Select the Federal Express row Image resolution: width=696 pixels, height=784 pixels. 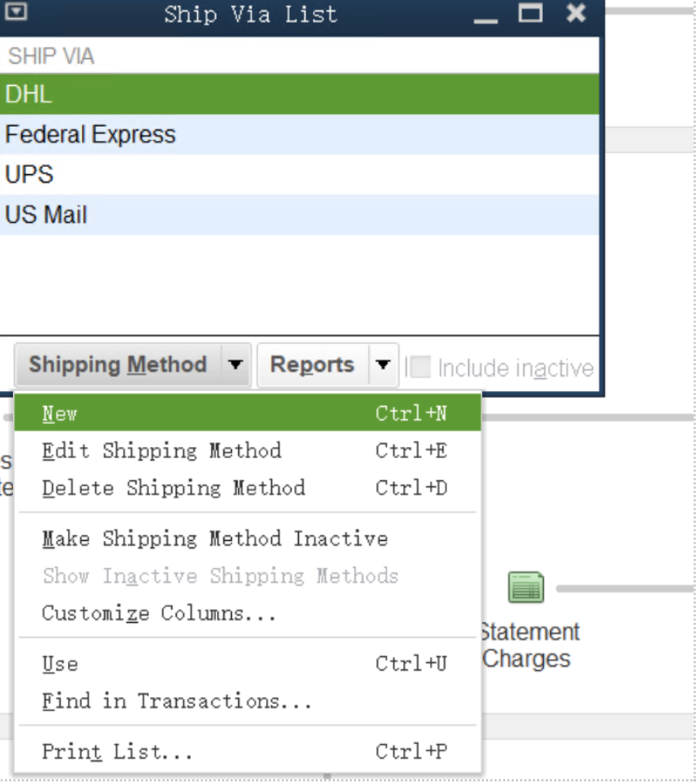click(x=90, y=134)
